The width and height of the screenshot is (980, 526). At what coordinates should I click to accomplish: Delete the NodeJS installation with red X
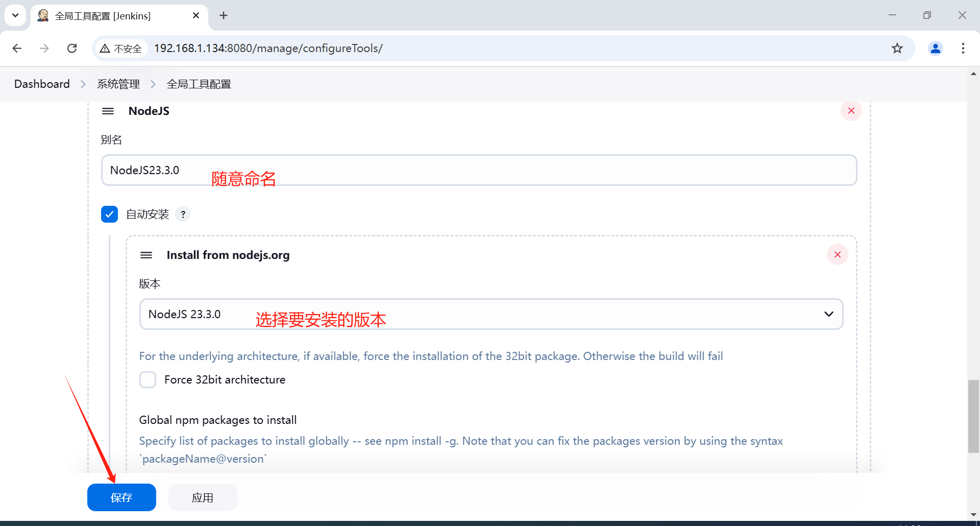click(x=851, y=110)
